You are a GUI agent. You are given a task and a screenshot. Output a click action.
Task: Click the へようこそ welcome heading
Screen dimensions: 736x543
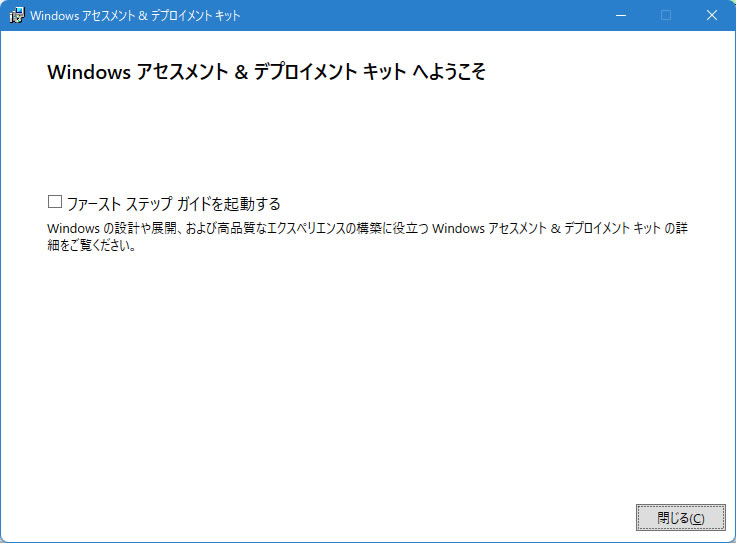pyautogui.click(x=449, y=73)
